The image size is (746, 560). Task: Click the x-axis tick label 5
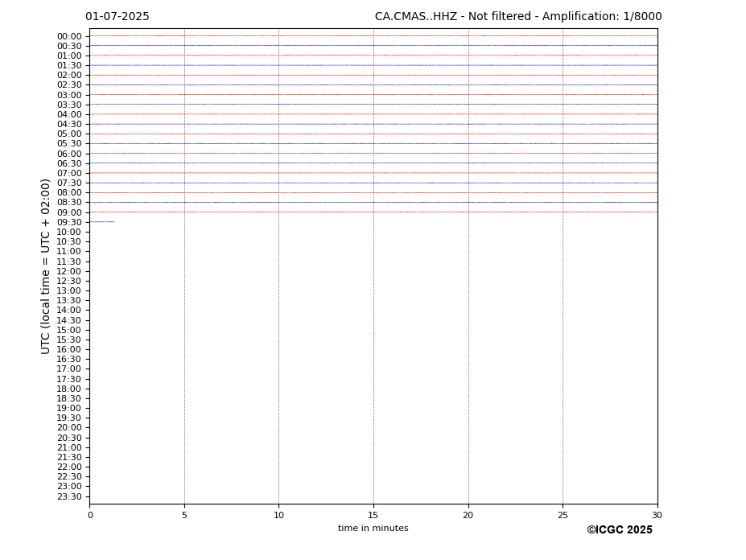pyautogui.click(x=184, y=515)
